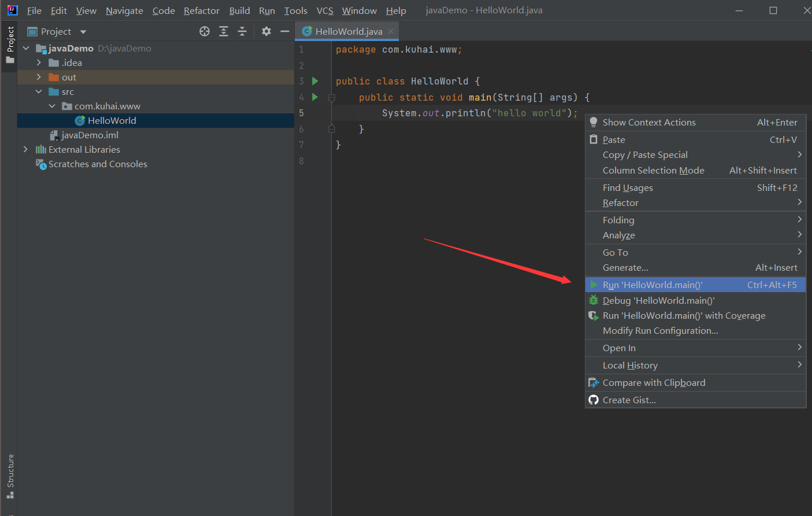Open the VCS menu
Image resolution: width=812 pixels, height=516 pixels.
click(x=325, y=10)
